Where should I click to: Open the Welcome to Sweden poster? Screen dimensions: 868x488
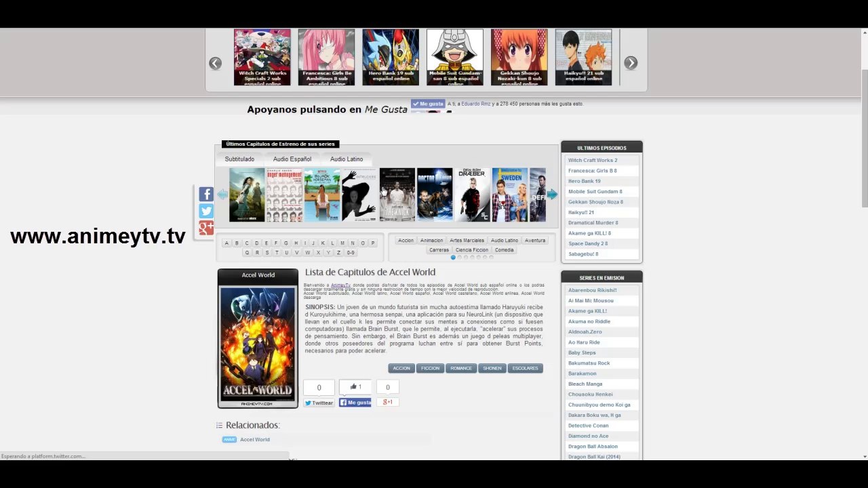pyautogui.click(x=510, y=195)
